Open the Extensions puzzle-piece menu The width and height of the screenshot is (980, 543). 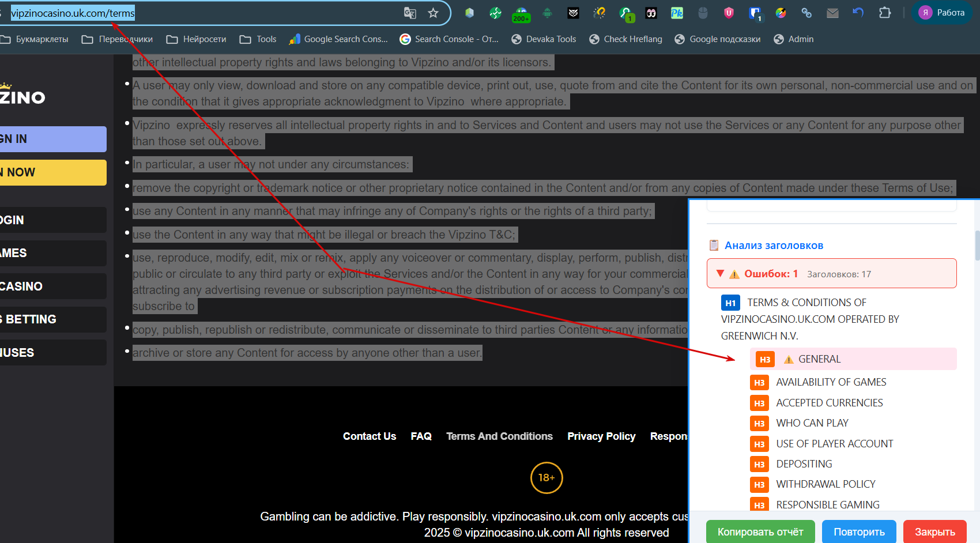885,13
